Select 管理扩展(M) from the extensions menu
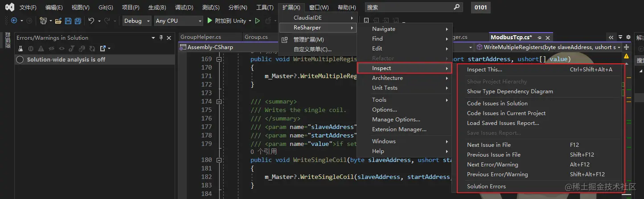 (319, 40)
